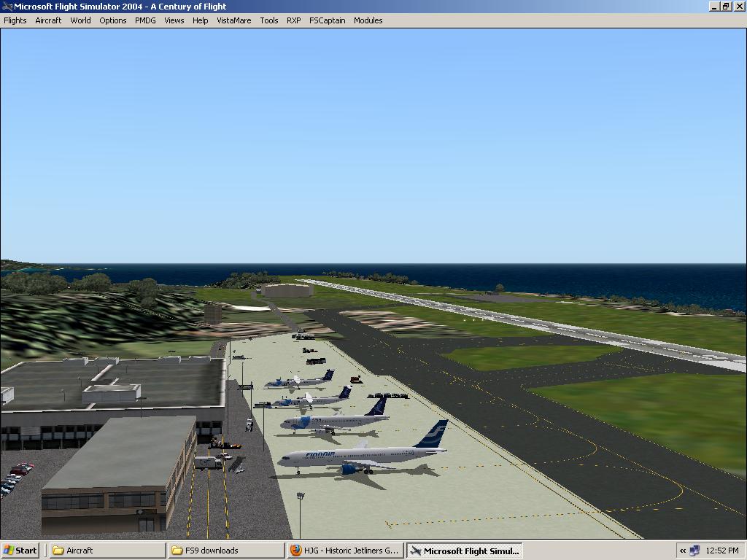Click the network tray icon

[x=694, y=551]
